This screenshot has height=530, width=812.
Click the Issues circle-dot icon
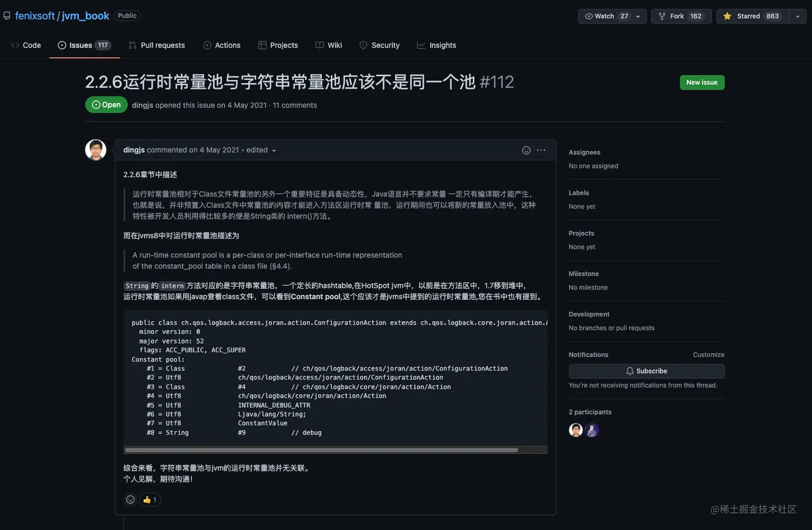click(x=62, y=45)
